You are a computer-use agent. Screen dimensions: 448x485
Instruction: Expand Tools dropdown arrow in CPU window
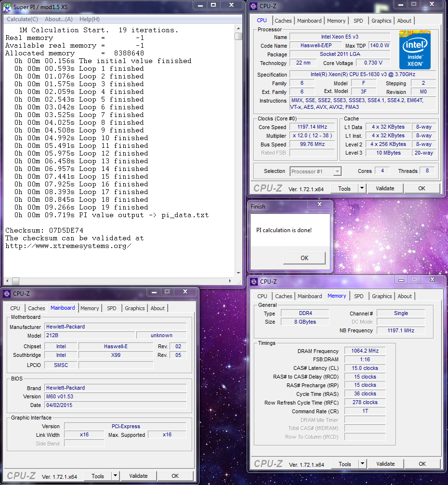click(362, 188)
